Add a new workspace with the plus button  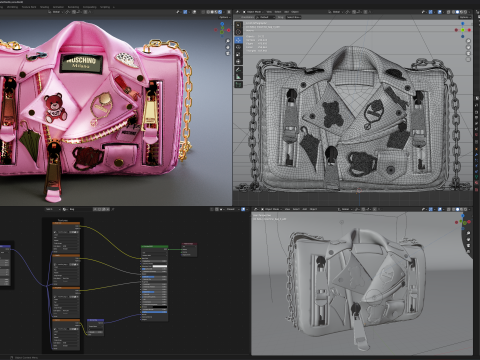[x=114, y=7]
